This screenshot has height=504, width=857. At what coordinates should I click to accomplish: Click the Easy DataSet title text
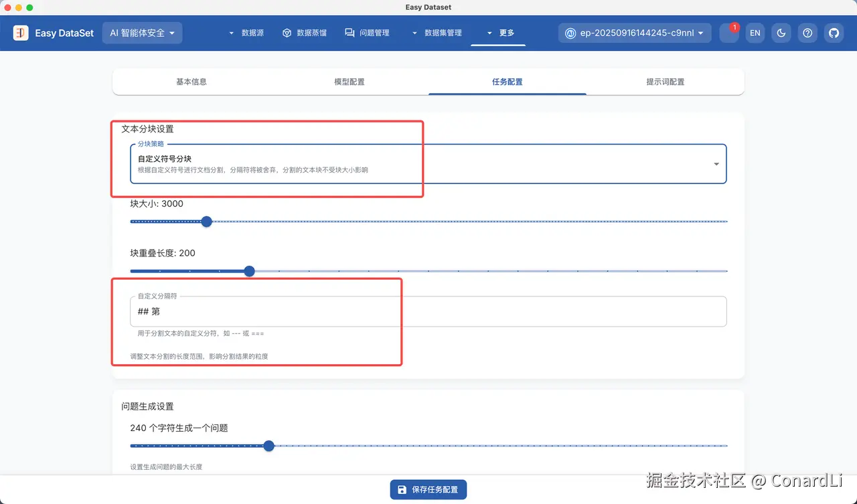(64, 33)
